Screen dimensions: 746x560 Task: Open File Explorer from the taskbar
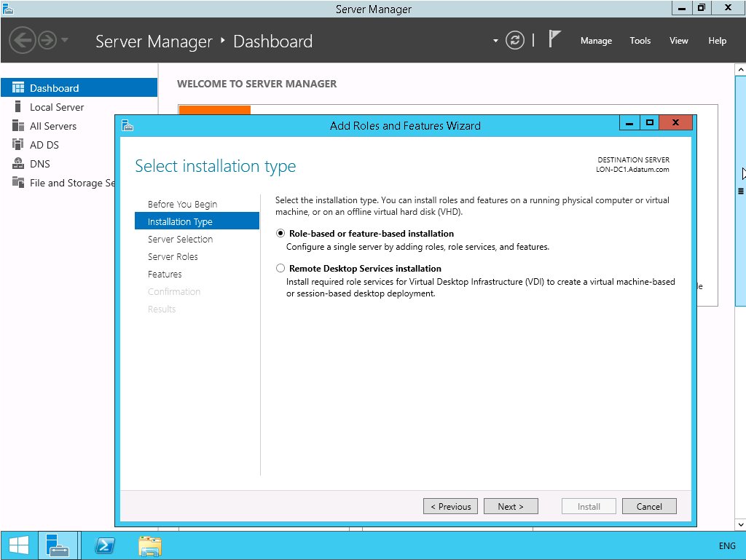tap(149, 545)
